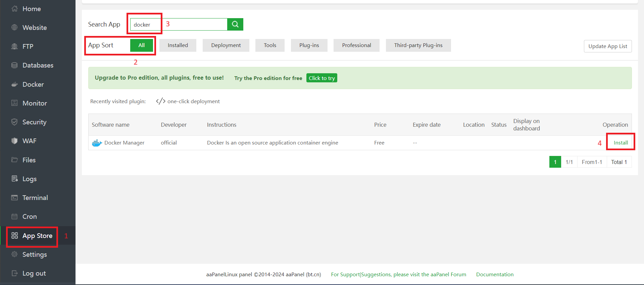Install the Docker Manager app
The width and height of the screenshot is (644, 285).
click(621, 142)
